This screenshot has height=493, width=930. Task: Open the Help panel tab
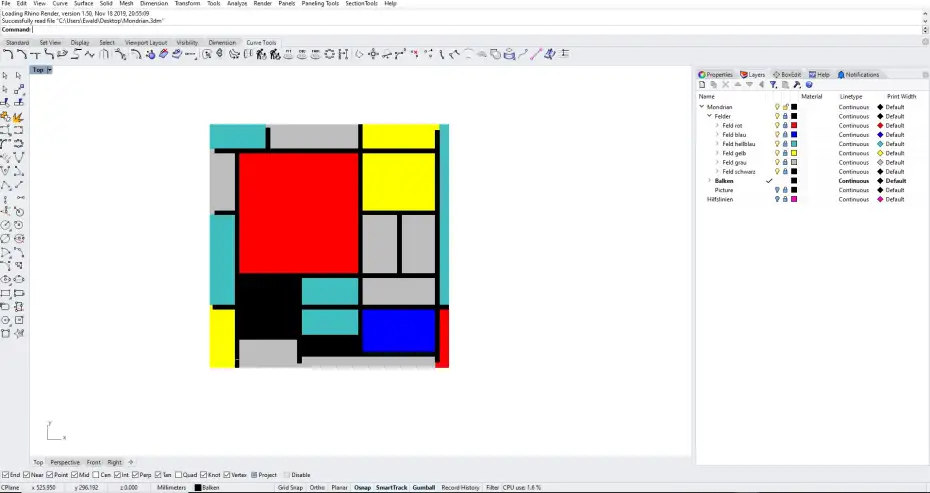[x=819, y=75]
